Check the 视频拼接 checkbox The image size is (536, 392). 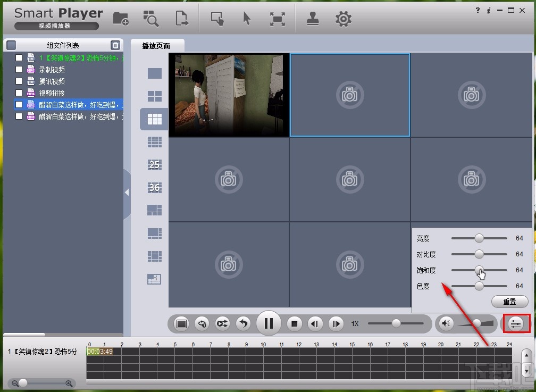pyautogui.click(x=19, y=93)
